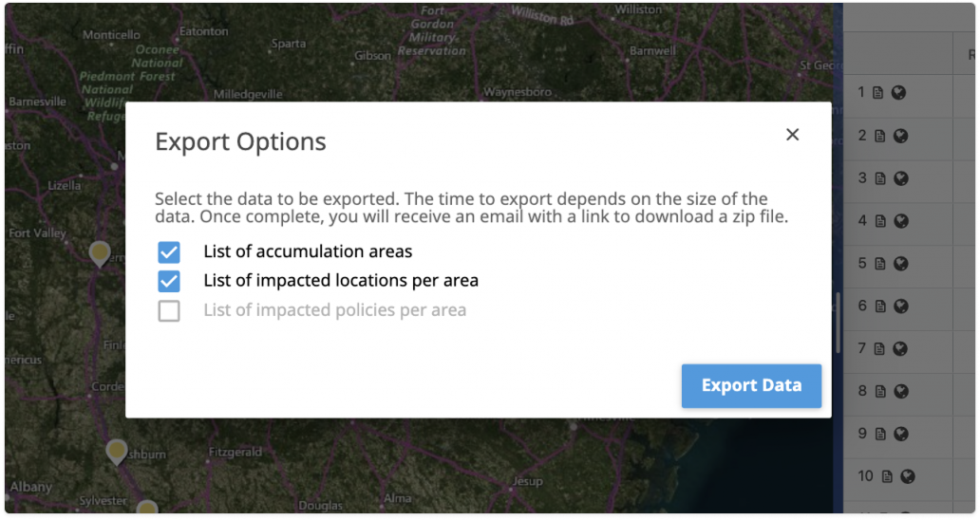Click the "List of accumulation areas" label
The width and height of the screenshot is (980, 520).
(308, 252)
